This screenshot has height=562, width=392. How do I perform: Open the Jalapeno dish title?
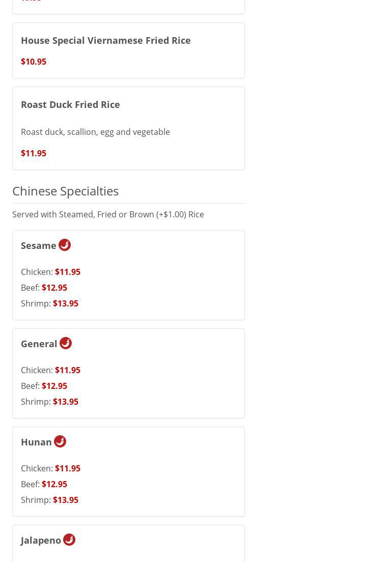coord(41,540)
